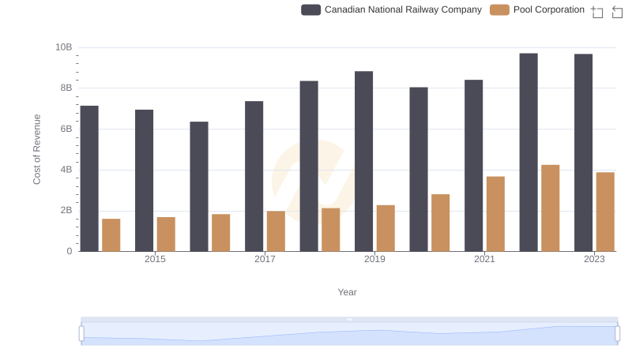Click the 6B y-axis label
This screenshot has height=364, width=632.
coord(66,129)
